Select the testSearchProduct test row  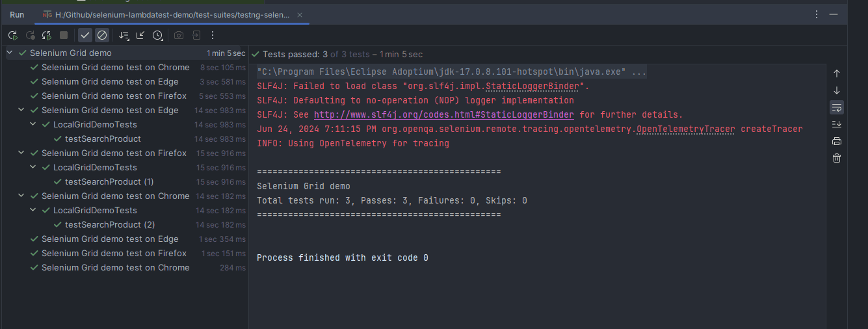[x=126, y=139]
